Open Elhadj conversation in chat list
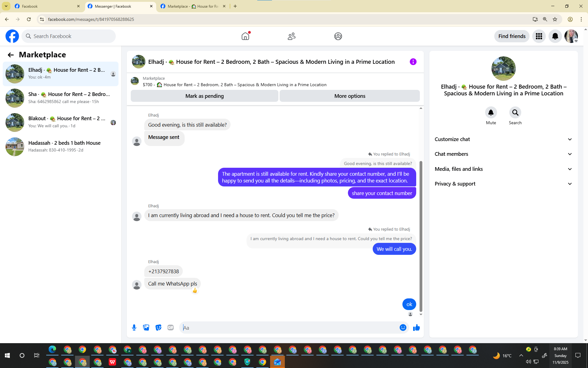 tap(61, 74)
